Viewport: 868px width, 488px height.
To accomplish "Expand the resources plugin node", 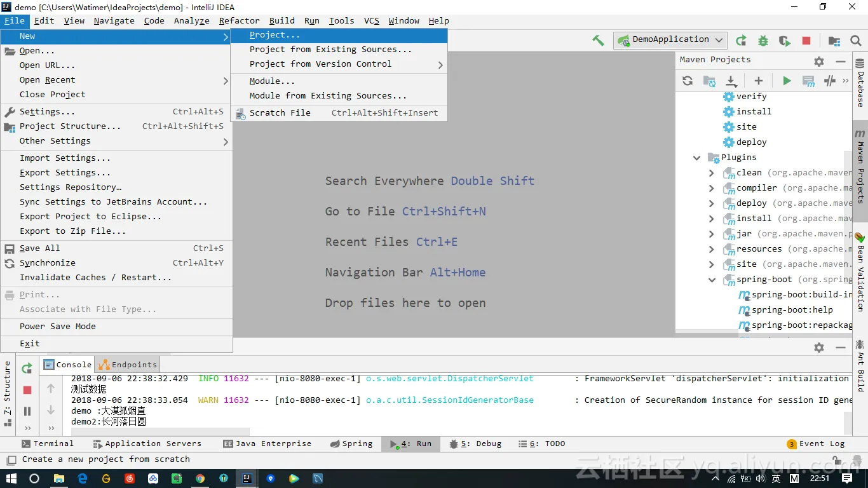I will 712,249.
